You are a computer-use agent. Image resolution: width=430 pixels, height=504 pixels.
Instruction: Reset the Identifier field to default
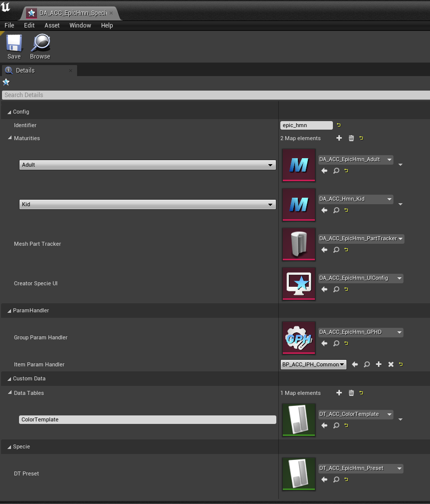click(338, 125)
